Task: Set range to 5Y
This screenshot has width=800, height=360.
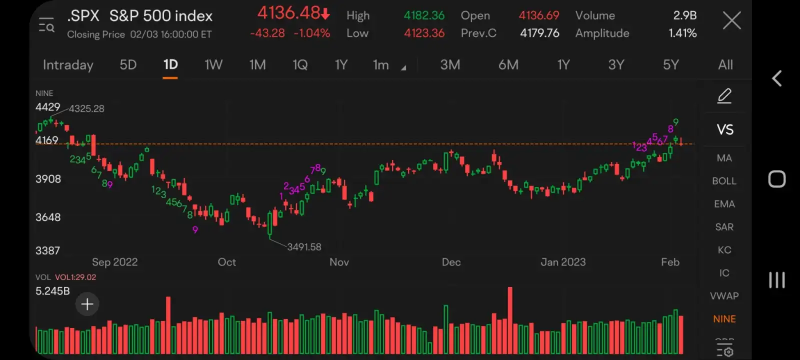Action: 671,65
